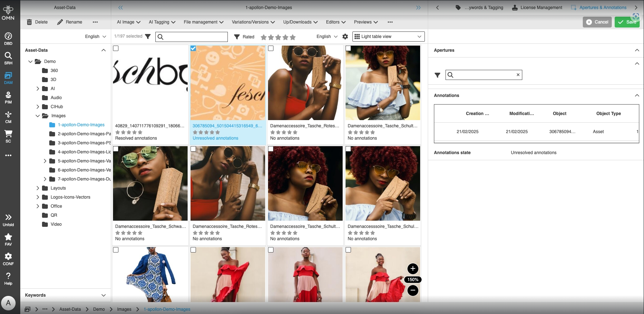Collapse the Annotations panel section
This screenshot has height=314, width=644.
[x=637, y=96]
